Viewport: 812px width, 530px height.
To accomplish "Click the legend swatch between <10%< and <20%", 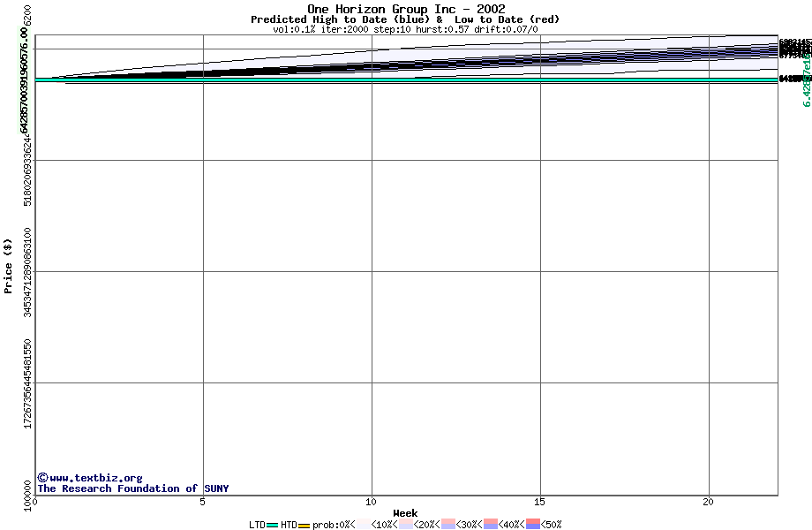I will [406, 524].
